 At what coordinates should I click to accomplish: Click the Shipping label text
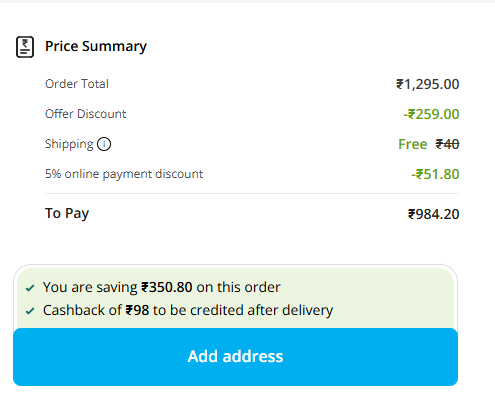point(69,144)
